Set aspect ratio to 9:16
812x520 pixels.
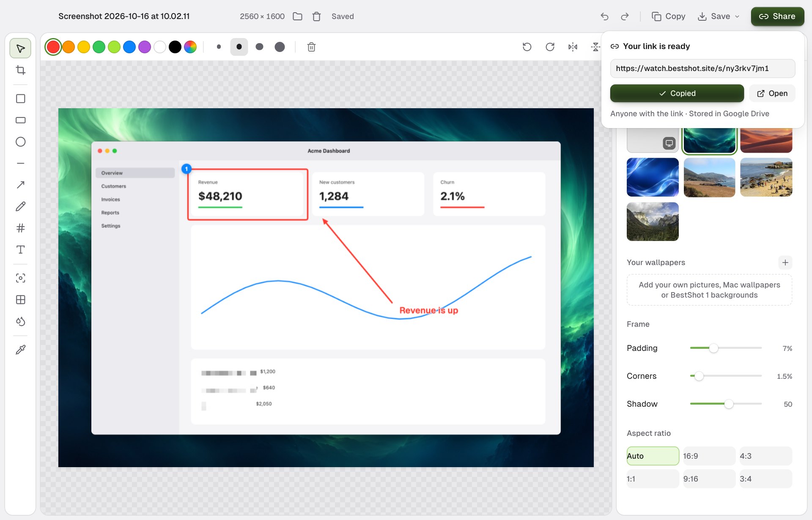coord(709,479)
